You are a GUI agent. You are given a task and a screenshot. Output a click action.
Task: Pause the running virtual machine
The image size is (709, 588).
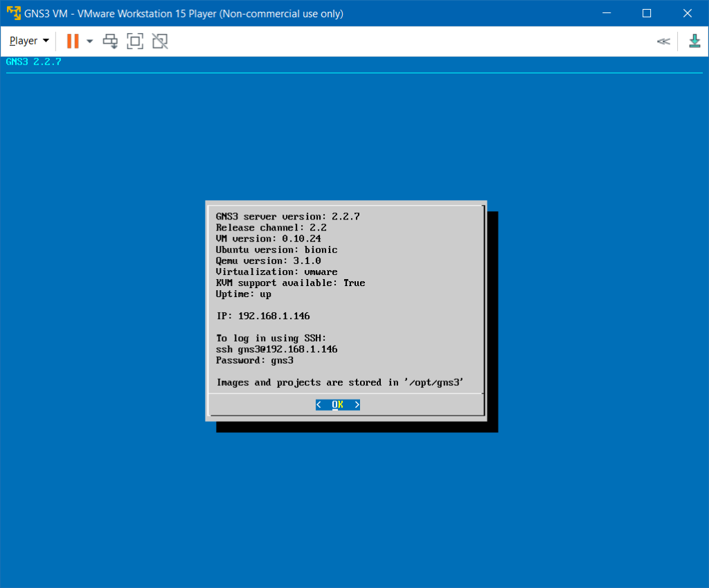point(73,42)
